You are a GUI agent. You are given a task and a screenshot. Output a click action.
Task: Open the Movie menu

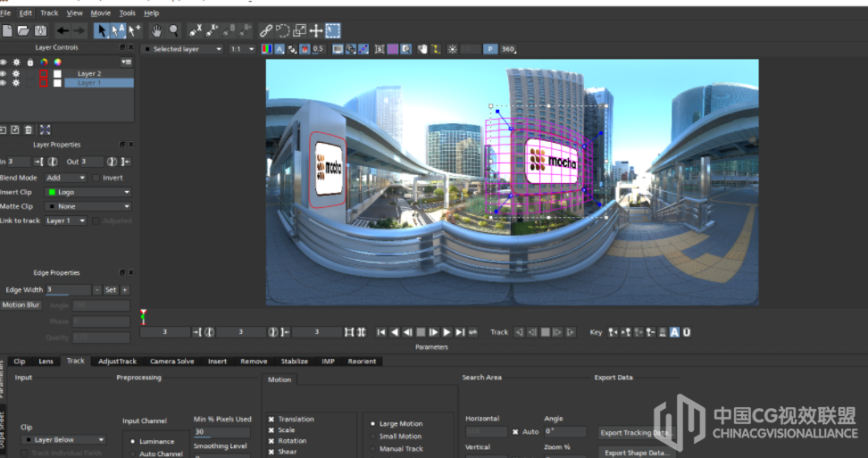coord(100,12)
